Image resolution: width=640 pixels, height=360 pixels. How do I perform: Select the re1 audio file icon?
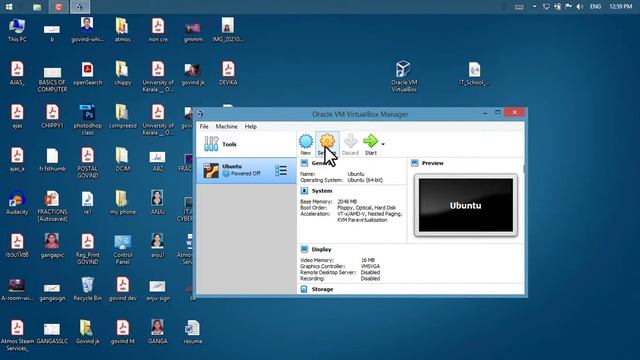[x=87, y=203]
